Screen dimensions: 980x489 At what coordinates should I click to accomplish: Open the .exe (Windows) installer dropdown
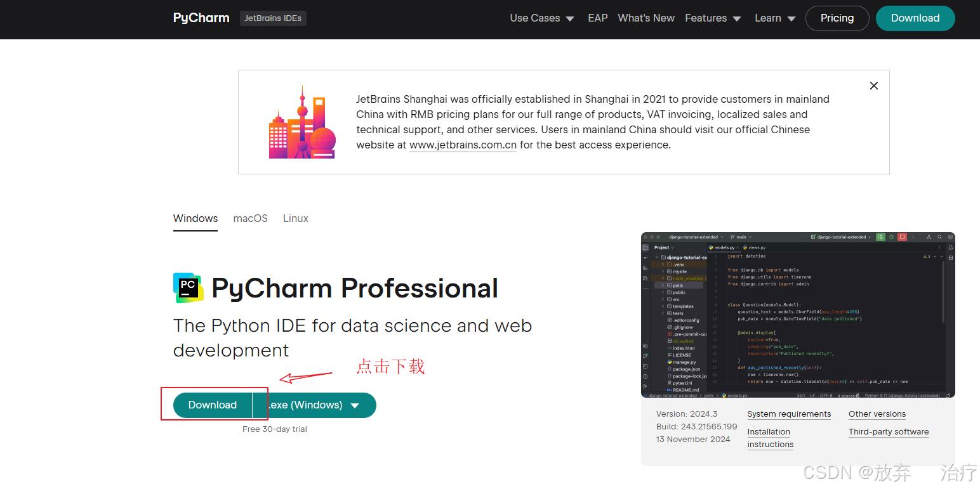pyautogui.click(x=315, y=405)
